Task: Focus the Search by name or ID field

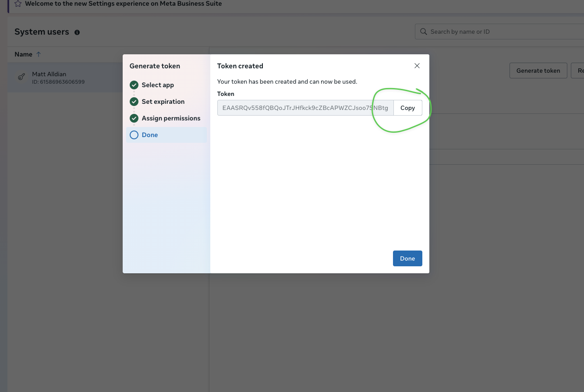Action: point(504,32)
